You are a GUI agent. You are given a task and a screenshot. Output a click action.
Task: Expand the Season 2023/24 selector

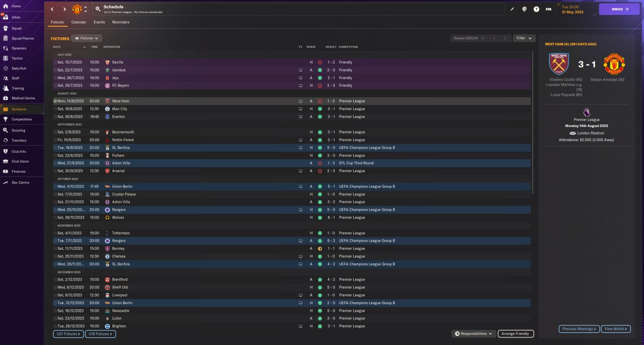[469, 38]
